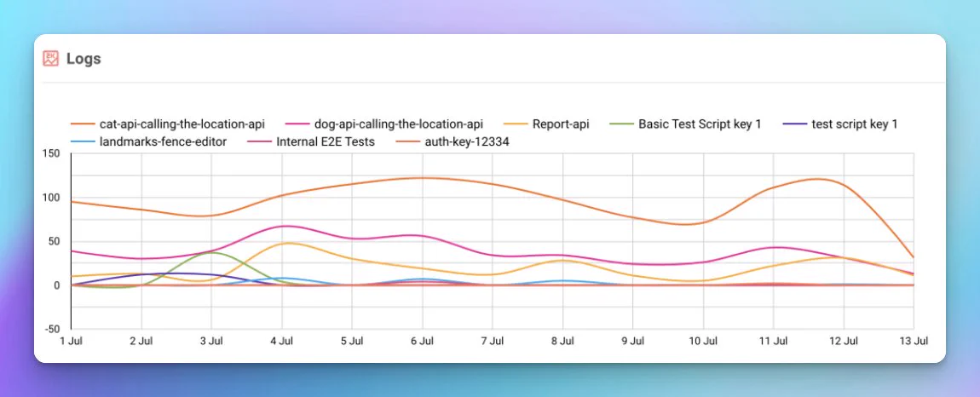Toggle Basic Test Script key 1 legend entry
Image resolution: width=980 pixels, height=397 pixels.
(686, 124)
